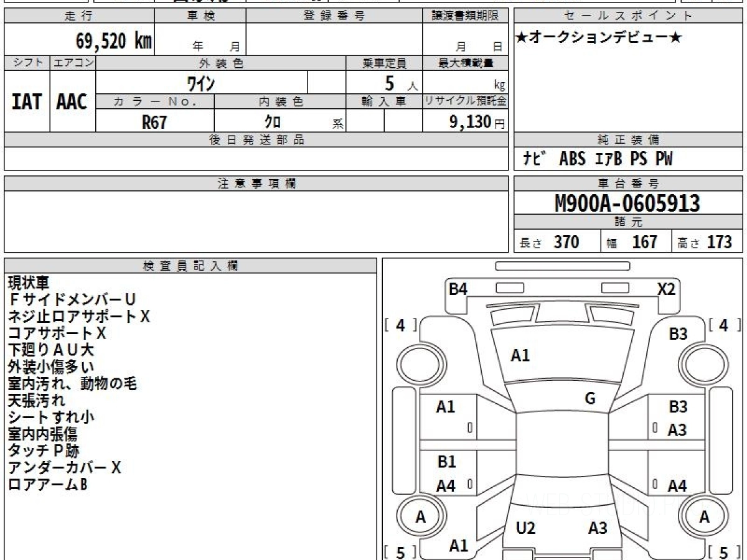The image size is (747, 560).
Task: Click the 後日発送部品 header
Action: point(256,140)
